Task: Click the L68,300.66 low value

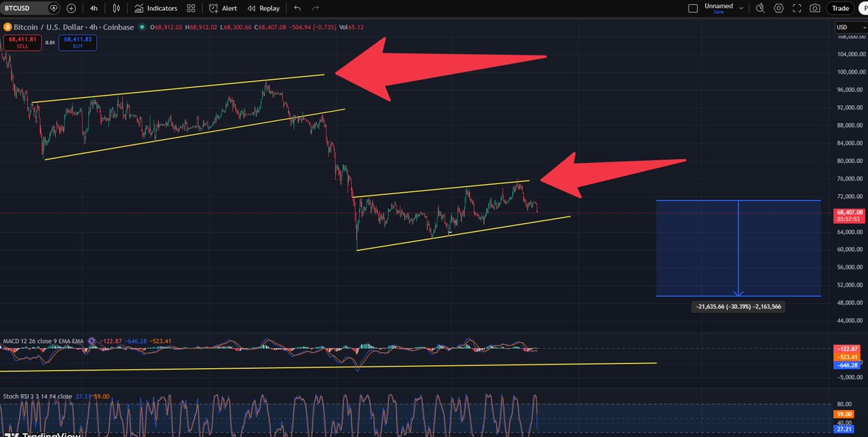Action: click(236, 27)
